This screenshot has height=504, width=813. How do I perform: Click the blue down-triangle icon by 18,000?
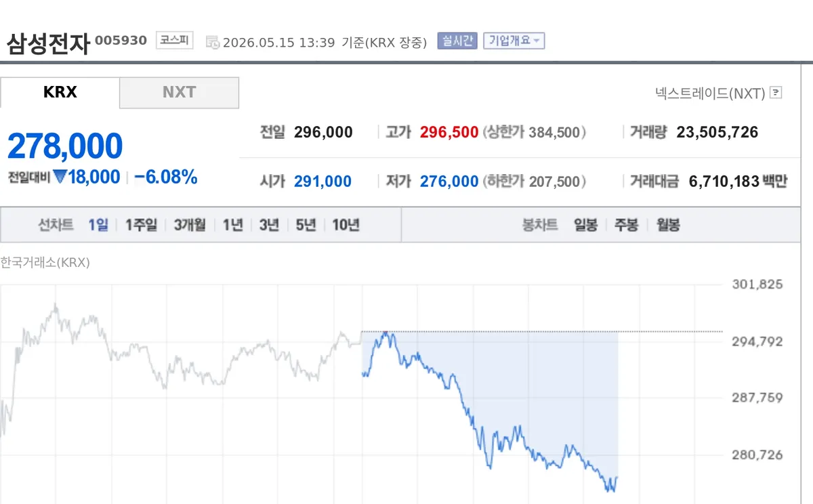click(x=60, y=177)
